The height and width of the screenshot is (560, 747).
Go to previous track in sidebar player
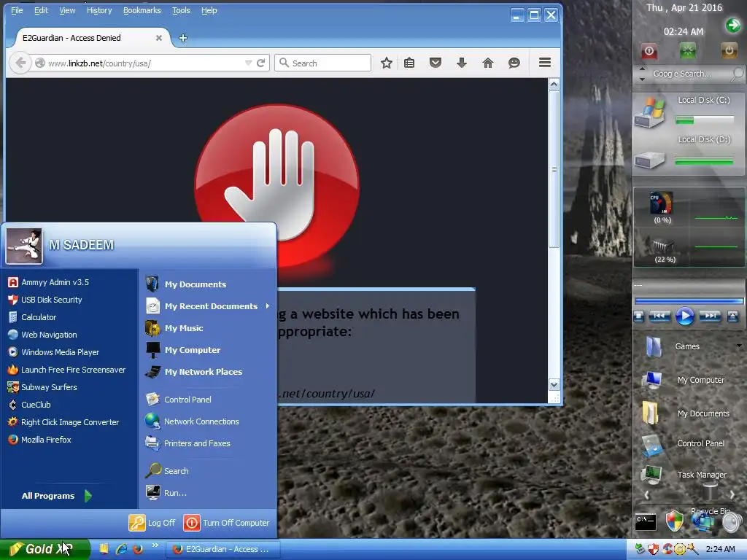[659, 316]
